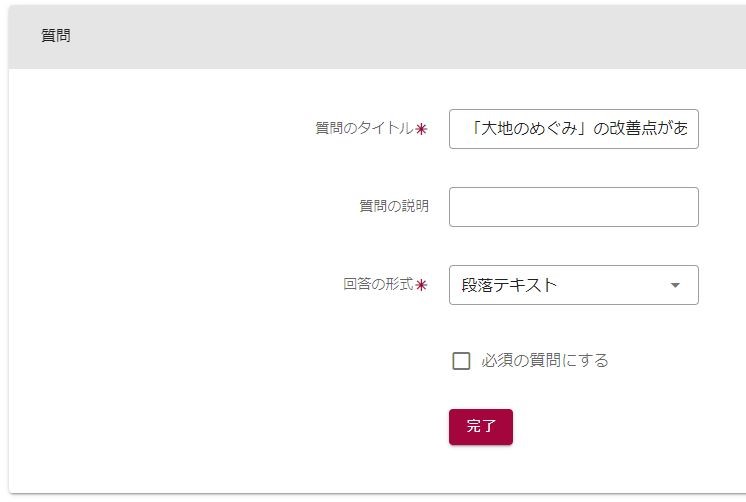Click the 質問のタイトル field label
Screen dimensions: 746x502
pyautogui.click(x=363, y=128)
